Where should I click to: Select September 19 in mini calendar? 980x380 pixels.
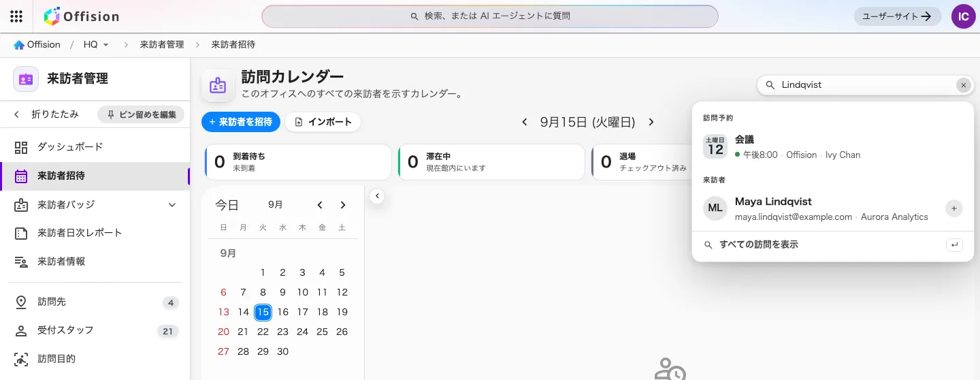[342, 312]
